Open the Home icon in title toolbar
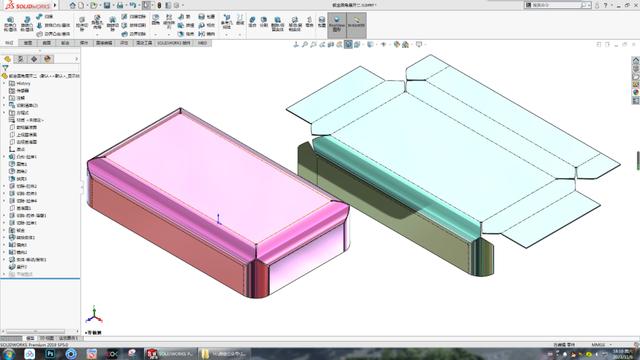Screen dimensions: 640x360 click(72, 5)
